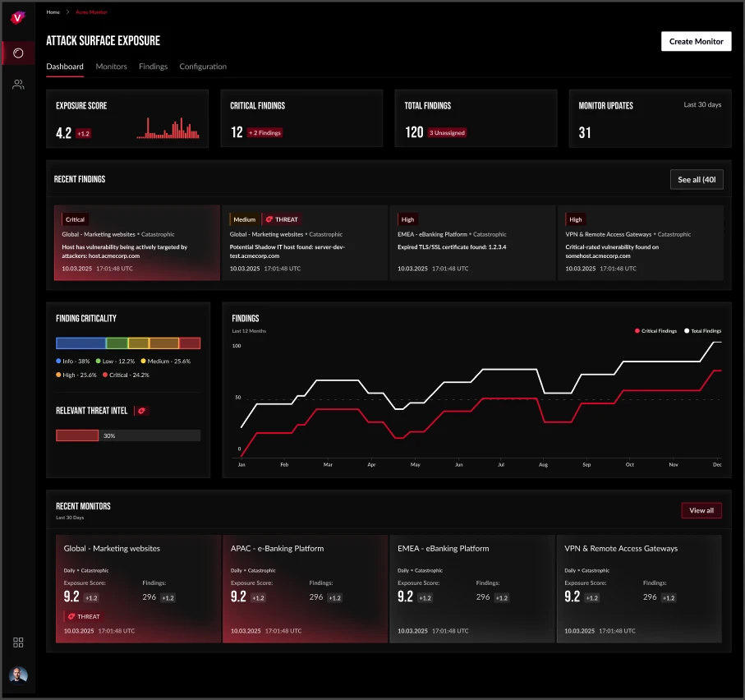Switch to the Findings tab
This screenshot has width=745, height=700.
(153, 67)
